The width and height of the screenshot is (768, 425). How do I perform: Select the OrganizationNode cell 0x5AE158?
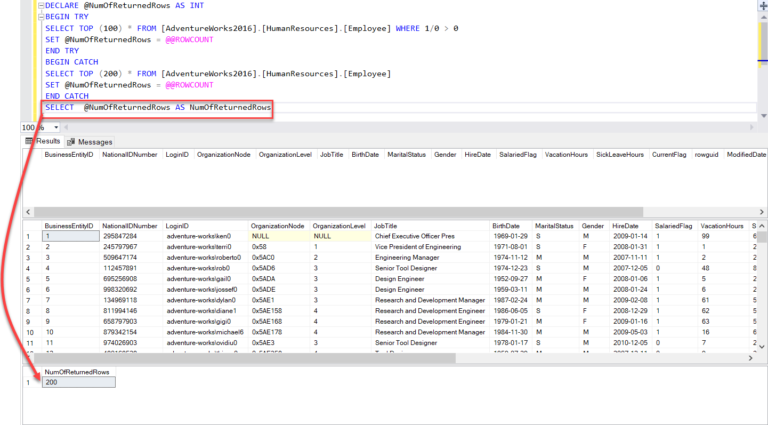[279, 311]
